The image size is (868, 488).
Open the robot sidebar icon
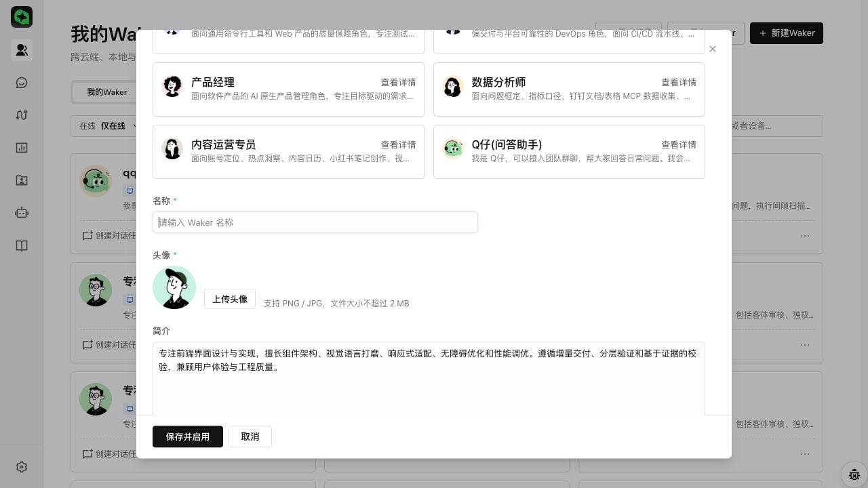click(22, 213)
